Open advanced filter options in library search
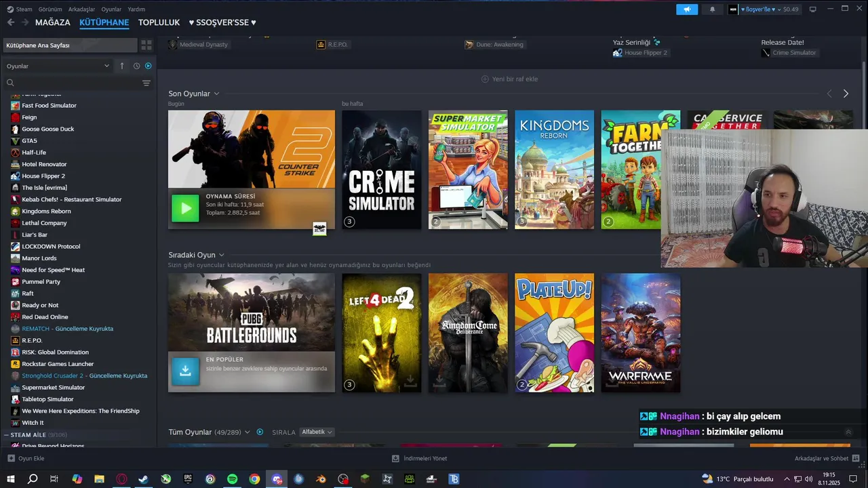This screenshot has width=868, height=488. click(146, 83)
